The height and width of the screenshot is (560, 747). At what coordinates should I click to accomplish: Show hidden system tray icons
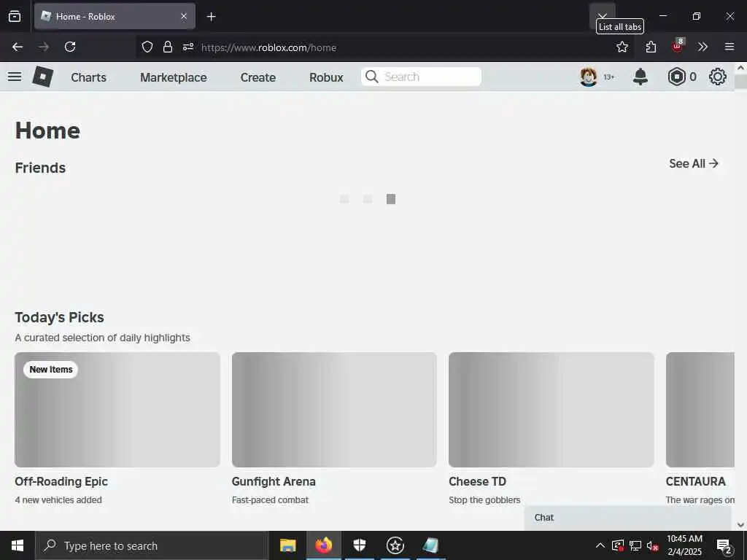(600, 545)
